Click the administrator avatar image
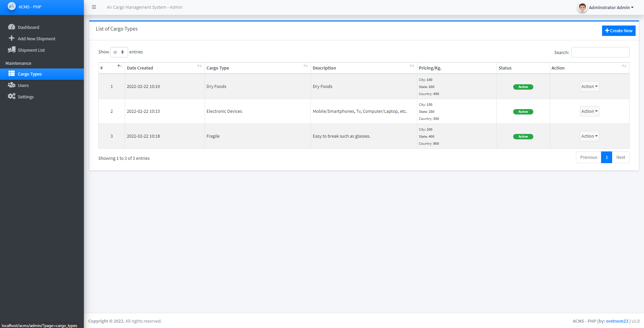This screenshot has height=328, width=644. (x=582, y=7)
